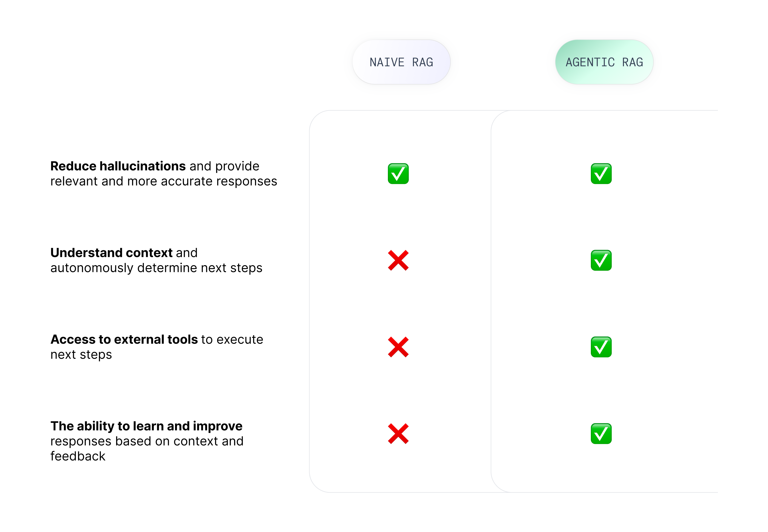The image size is (768, 532).
Task: Select the AGENTIC RAG pill label
Action: click(x=604, y=62)
